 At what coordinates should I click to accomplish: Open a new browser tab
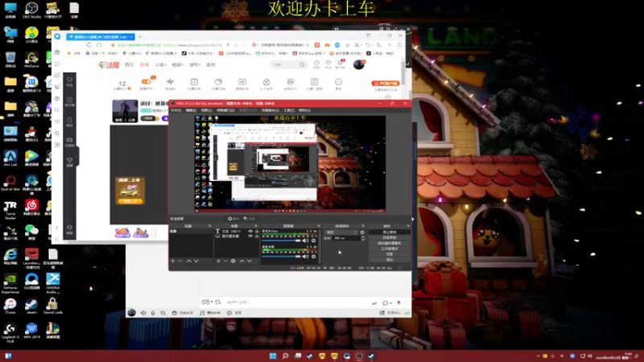click(139, 36)
